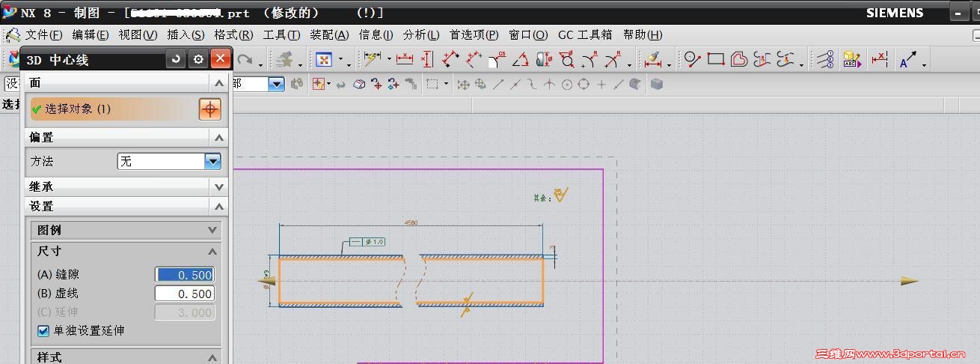
Task: Enable the Existing Point plus snap icon
Action: point(601,85)
